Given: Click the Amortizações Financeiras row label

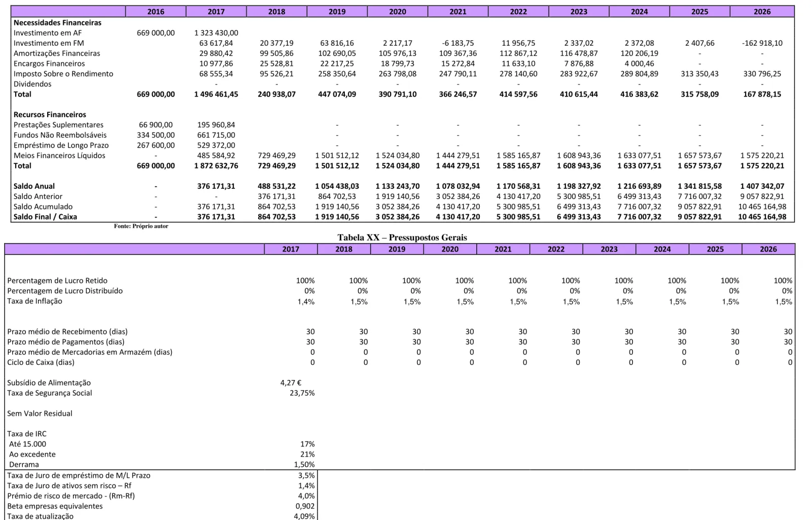Looking at the screenshot, I should click(57, 53).
